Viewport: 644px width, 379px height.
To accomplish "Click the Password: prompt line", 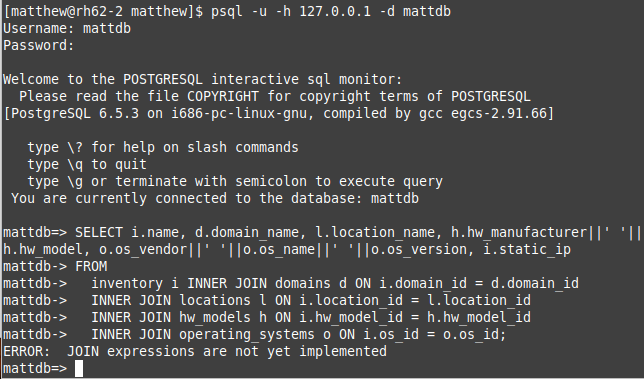I will tap(39, 45).
